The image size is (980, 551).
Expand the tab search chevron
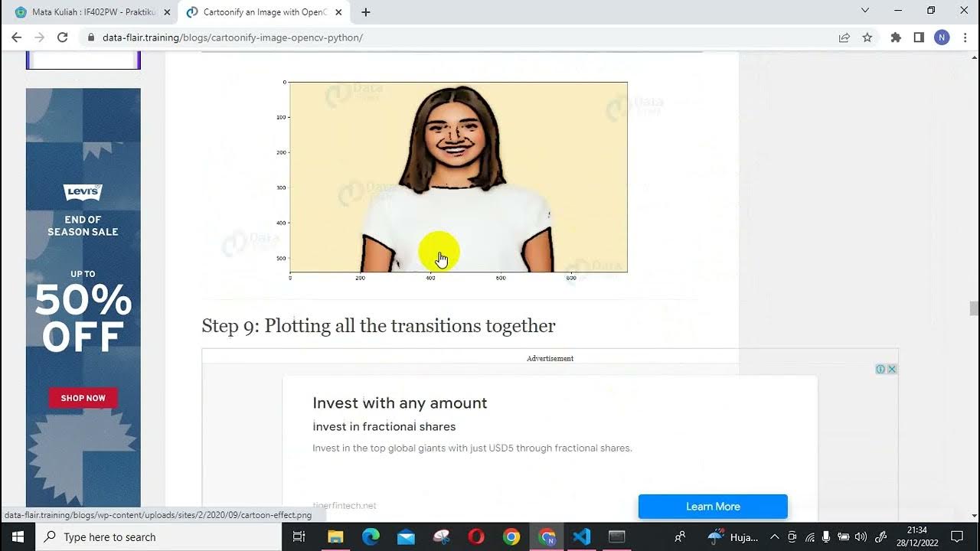(864, 11)
